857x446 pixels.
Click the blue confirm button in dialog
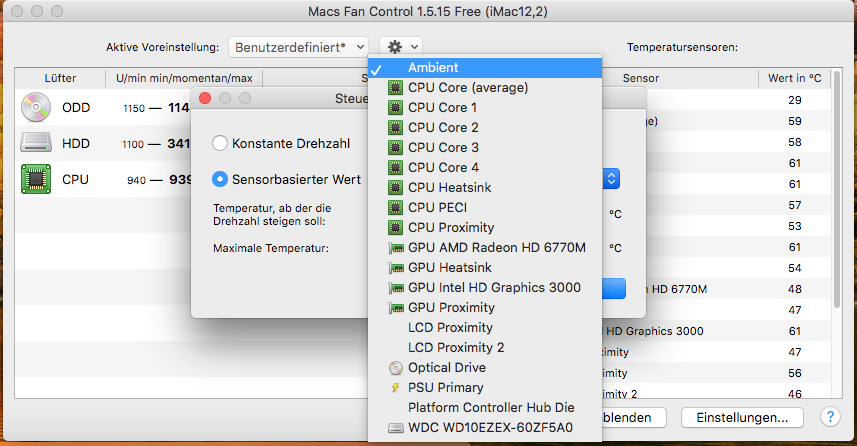(x=614, y=289)
